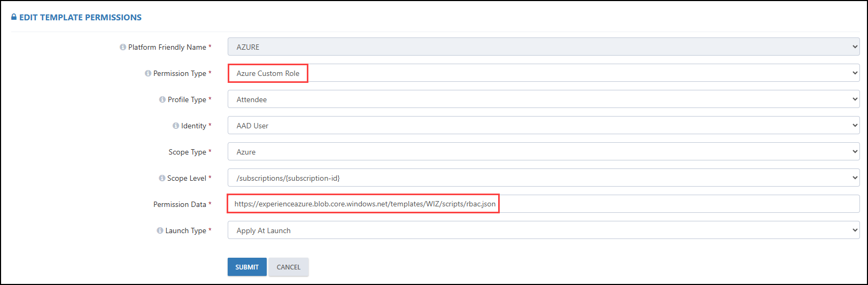
Task: Open Identity dropdown showing AAD User
Action: [544, 125]
